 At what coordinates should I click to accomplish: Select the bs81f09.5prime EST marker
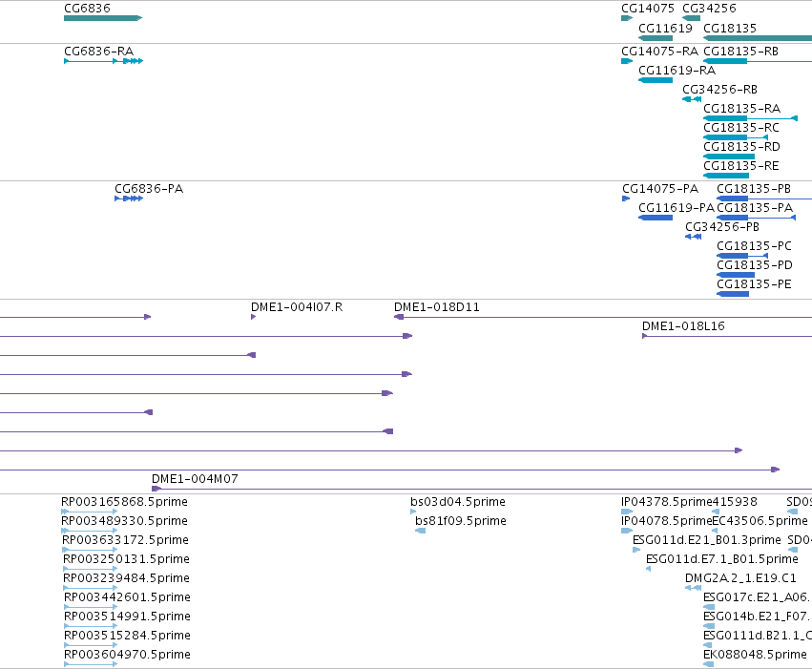[421, 531]
